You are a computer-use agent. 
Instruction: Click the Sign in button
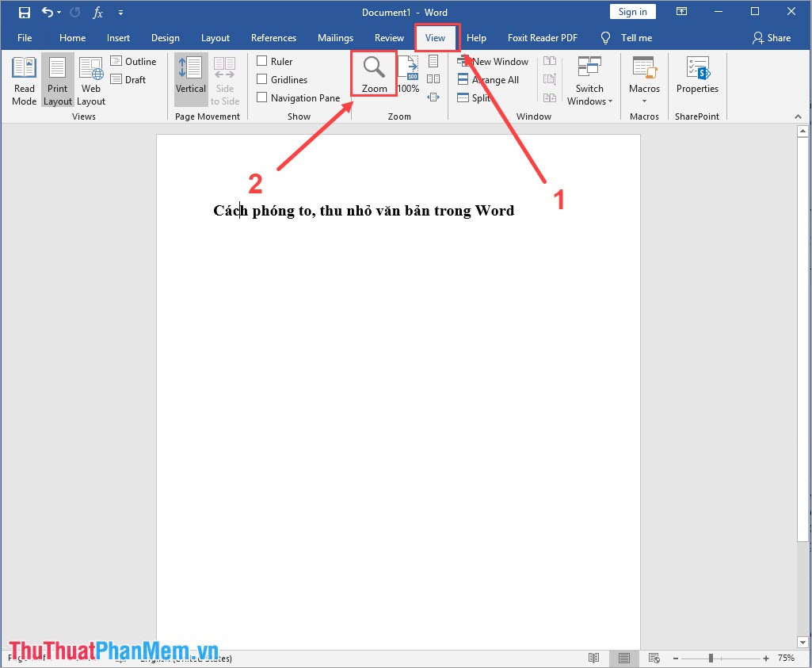(632, 12)
